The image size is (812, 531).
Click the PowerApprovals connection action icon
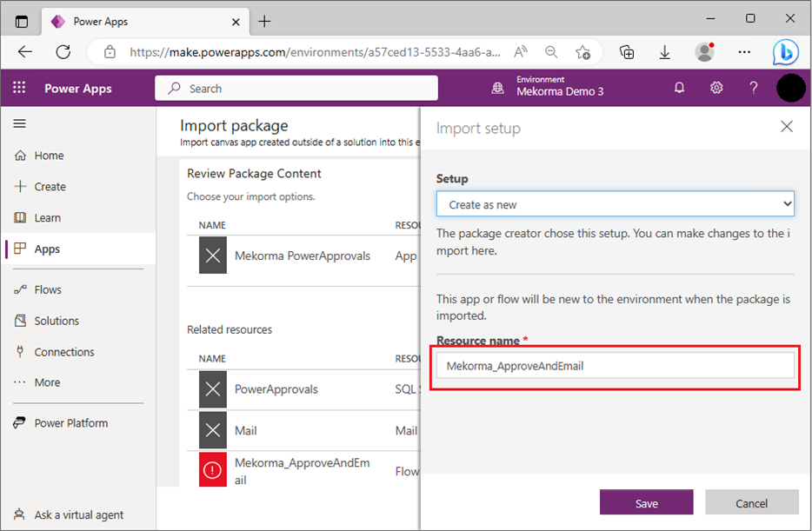(x=213, y=389)
